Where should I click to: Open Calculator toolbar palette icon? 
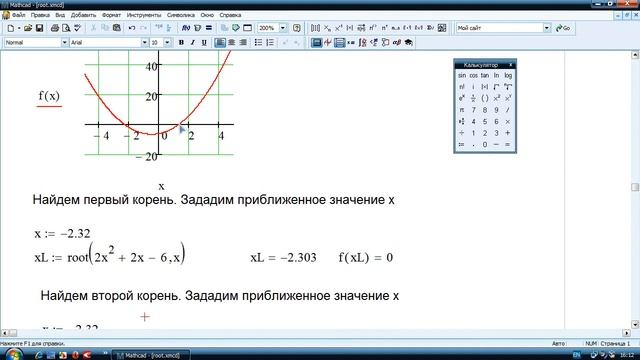coord(316,42)
